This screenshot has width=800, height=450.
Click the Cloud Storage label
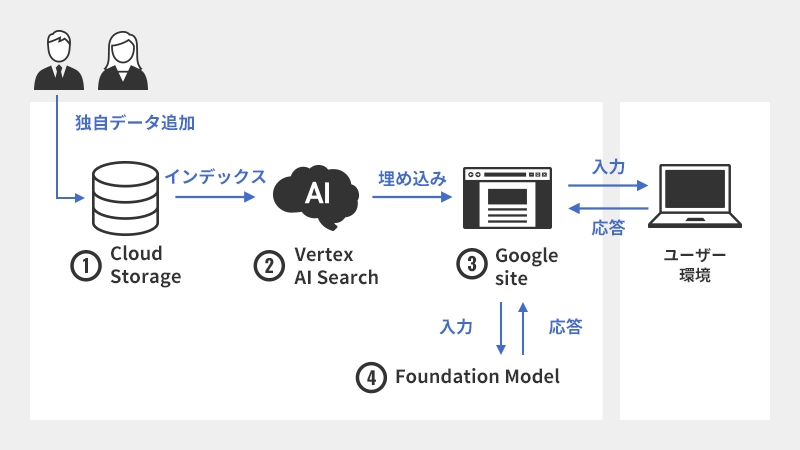click(145, 265)
